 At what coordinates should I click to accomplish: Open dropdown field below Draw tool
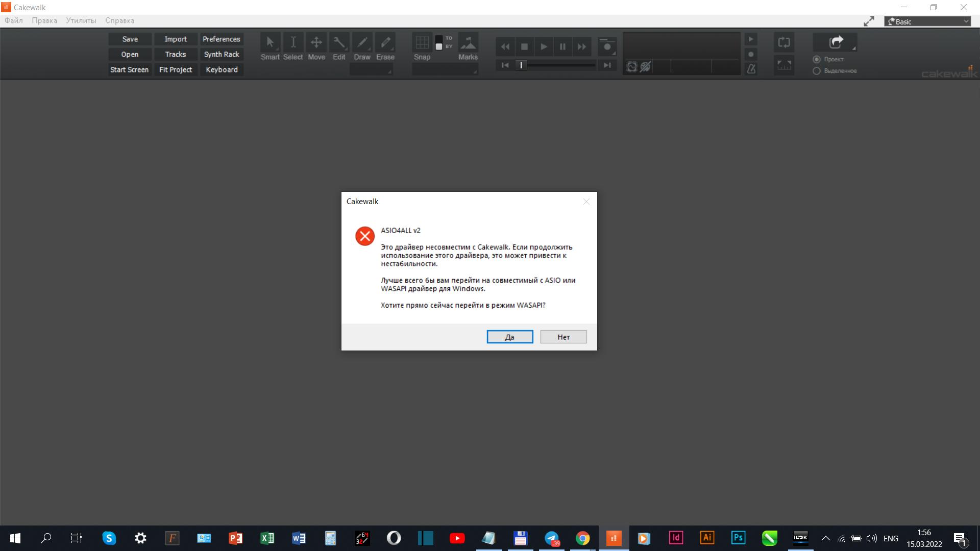coord(371,70)
